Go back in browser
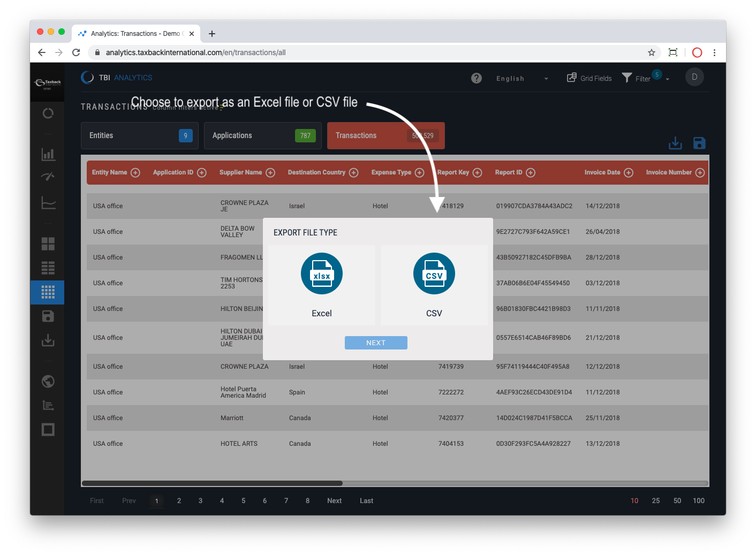 (42, 52)
